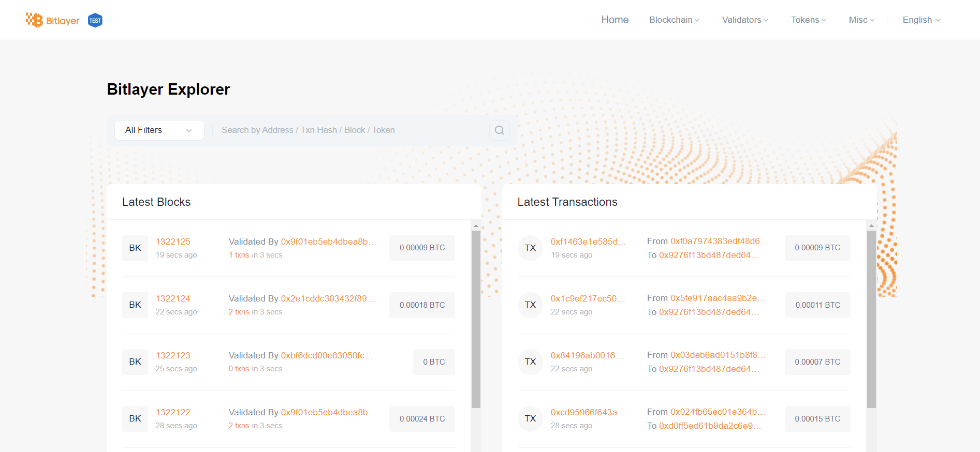This screenshot has width=980, height=452.
Task: Open sender address 0x03deb6ad0151b8f8
Action: (718, 355)
